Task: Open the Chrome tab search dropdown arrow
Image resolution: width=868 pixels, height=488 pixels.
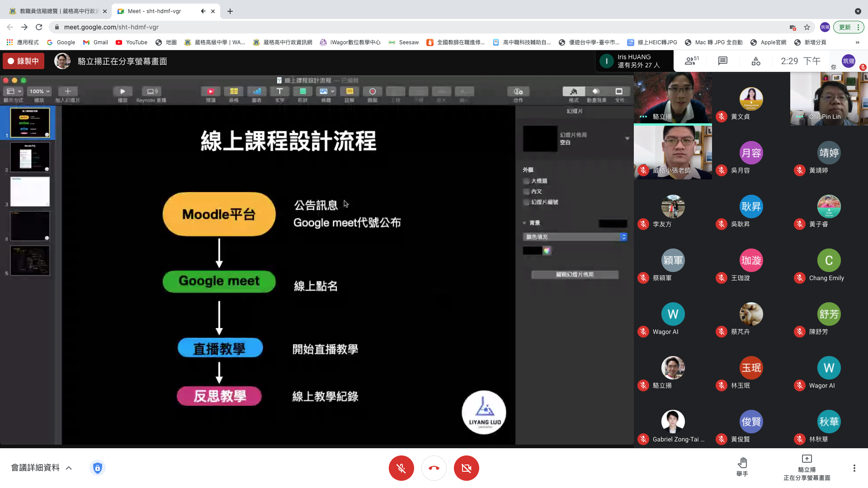Action: (858, 11)
